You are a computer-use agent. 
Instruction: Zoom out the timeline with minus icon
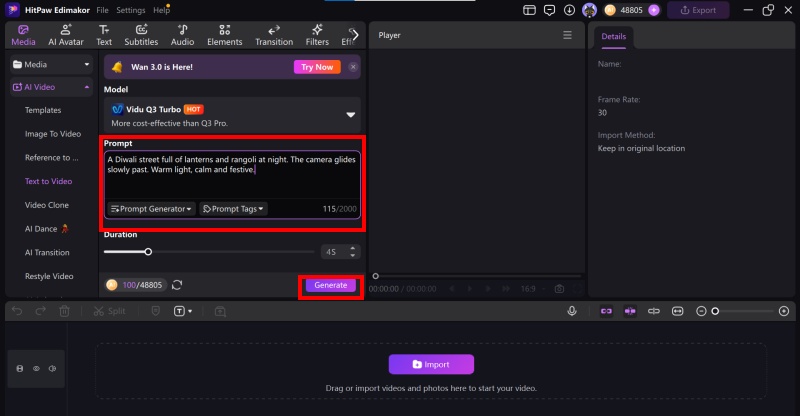[x=701, y=311]
